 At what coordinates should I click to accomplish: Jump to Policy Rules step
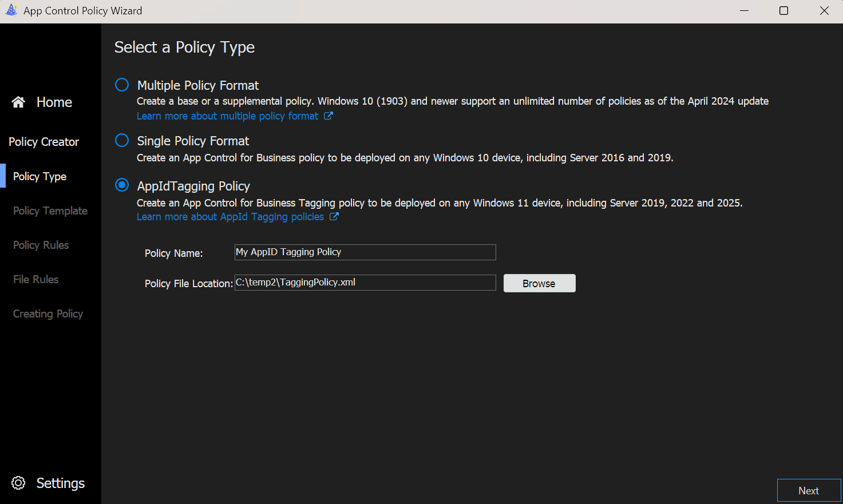[41, 245]
